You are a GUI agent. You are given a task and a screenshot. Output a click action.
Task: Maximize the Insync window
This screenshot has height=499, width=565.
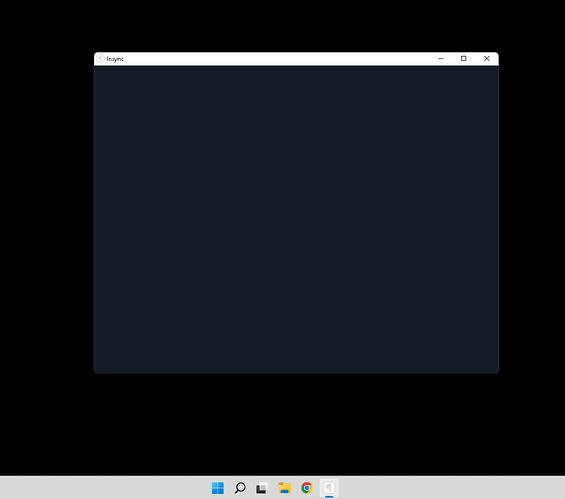click(464, 58)
